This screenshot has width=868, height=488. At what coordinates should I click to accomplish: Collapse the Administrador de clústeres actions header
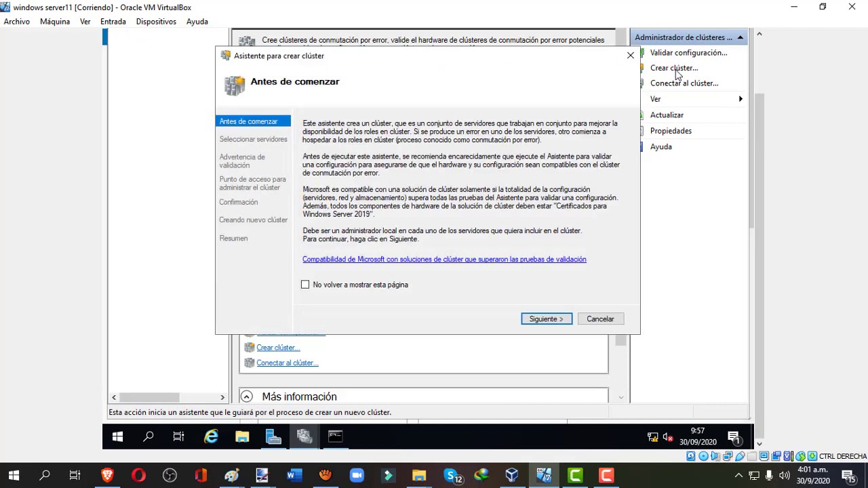tap(741, 37)
